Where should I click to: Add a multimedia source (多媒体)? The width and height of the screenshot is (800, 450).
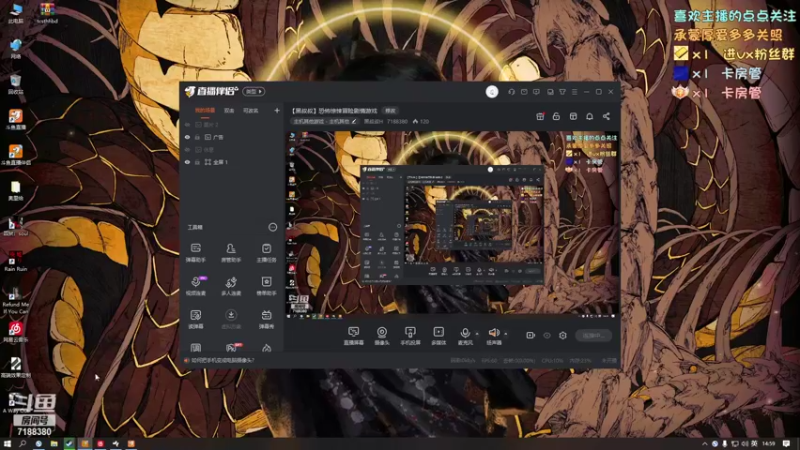[x=438, y=336]
